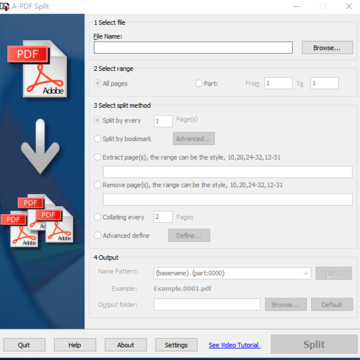The width and height of the screenshot is (360, 360).
Task: Focus the File Name input field
Action: point(193,48)
